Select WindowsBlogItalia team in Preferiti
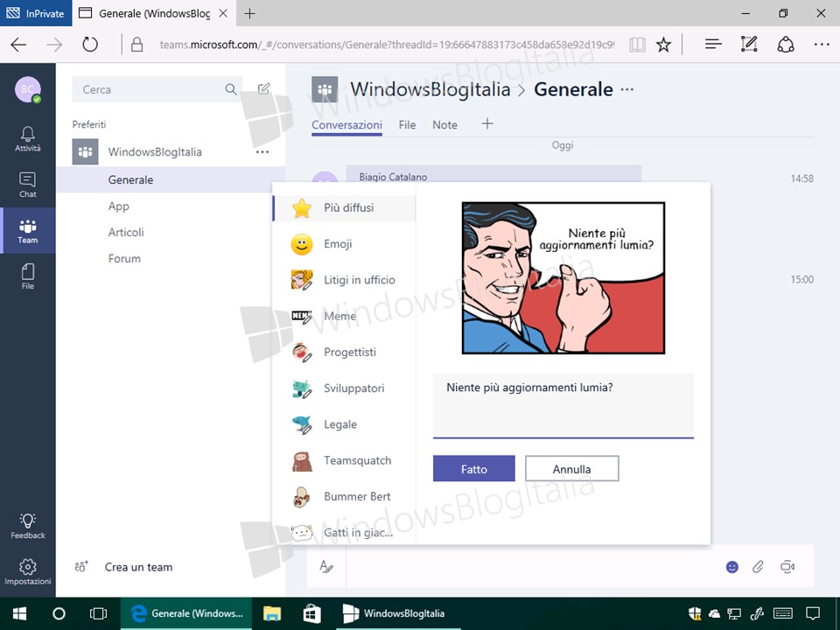 (x=155, y=152)
